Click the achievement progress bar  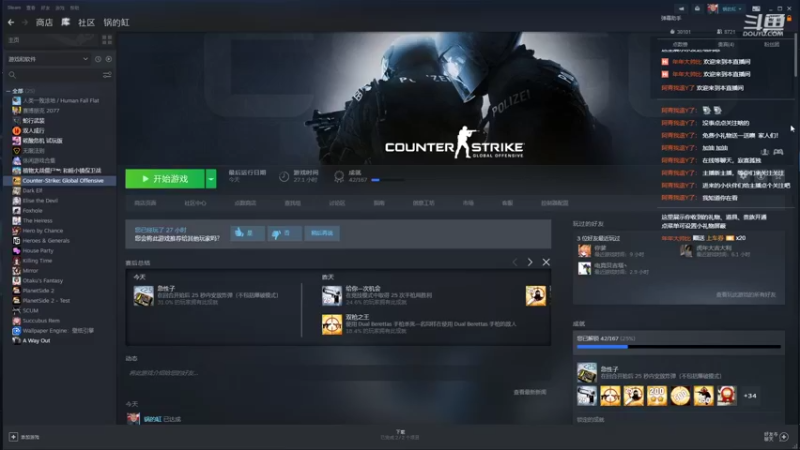(x=679, y=347)
